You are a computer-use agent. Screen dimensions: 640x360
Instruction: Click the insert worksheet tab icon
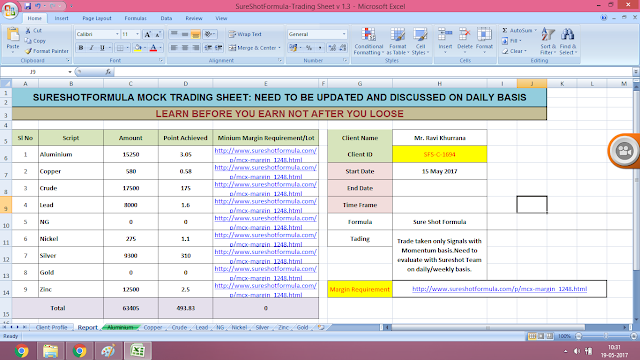(321, 327)
